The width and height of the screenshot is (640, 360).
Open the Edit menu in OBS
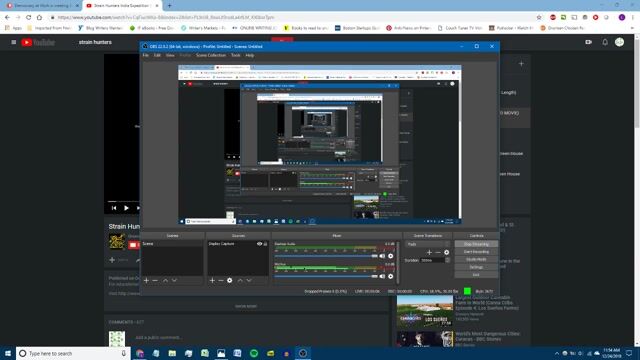pos(157,55)
